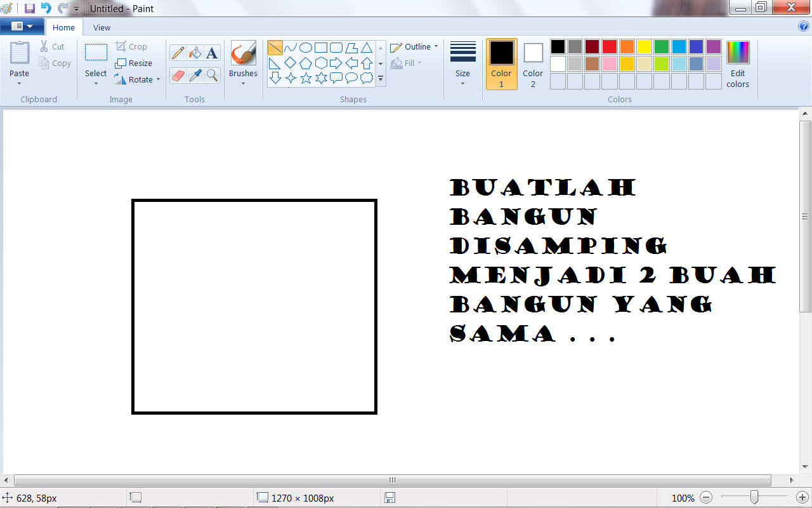Activate Color 2 selector
The width and height of the screenshot is (812, 508).
(x=533, y=64)
